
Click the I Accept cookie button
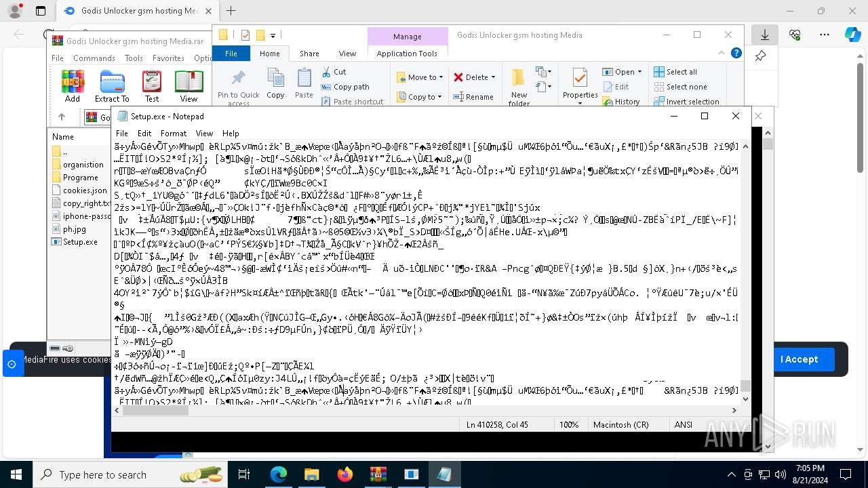(799, 359)
